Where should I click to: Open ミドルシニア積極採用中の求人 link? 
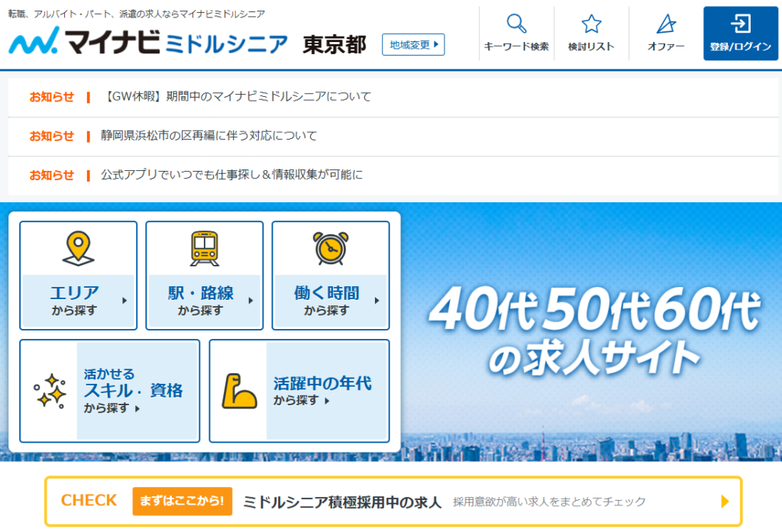point(342,501)
